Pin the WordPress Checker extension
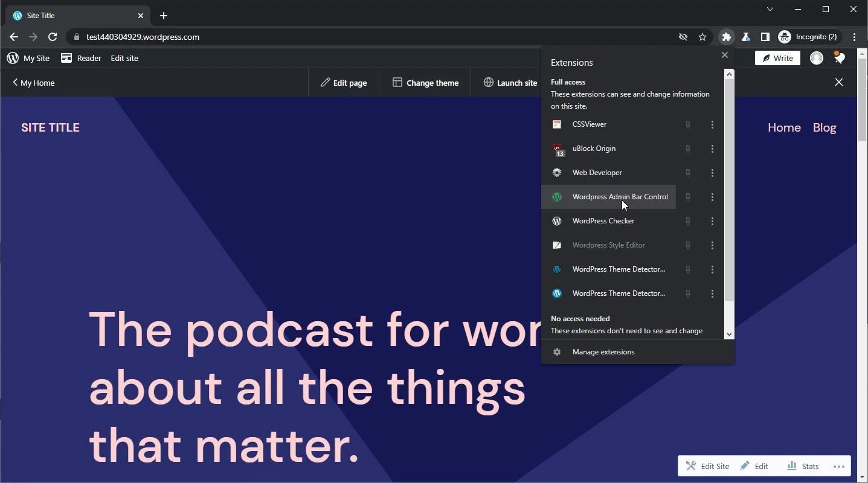Screen dimensions: 868x483 click(687, 221)
